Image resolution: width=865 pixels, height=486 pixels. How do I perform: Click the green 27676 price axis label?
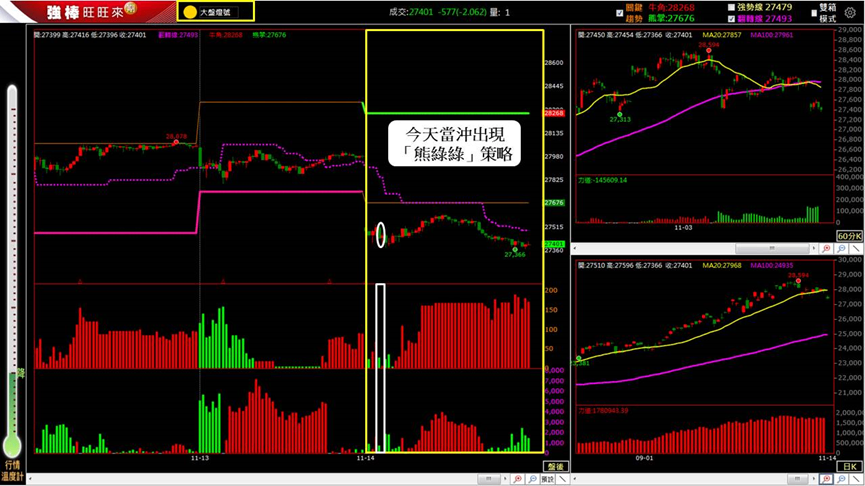pos(554,203)
